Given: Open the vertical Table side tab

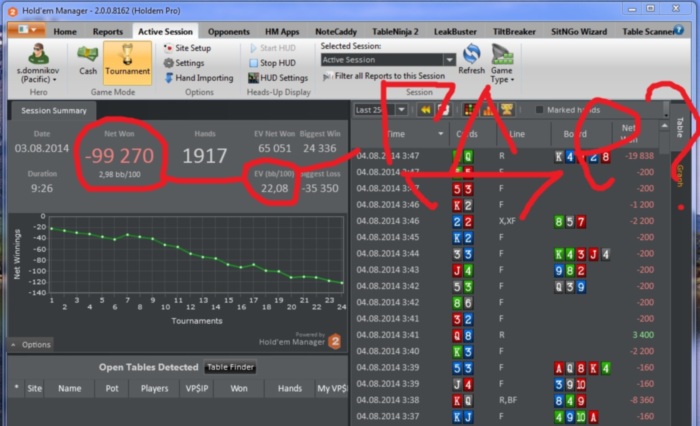Looking at the screenshot, I should tap(679, 127).
